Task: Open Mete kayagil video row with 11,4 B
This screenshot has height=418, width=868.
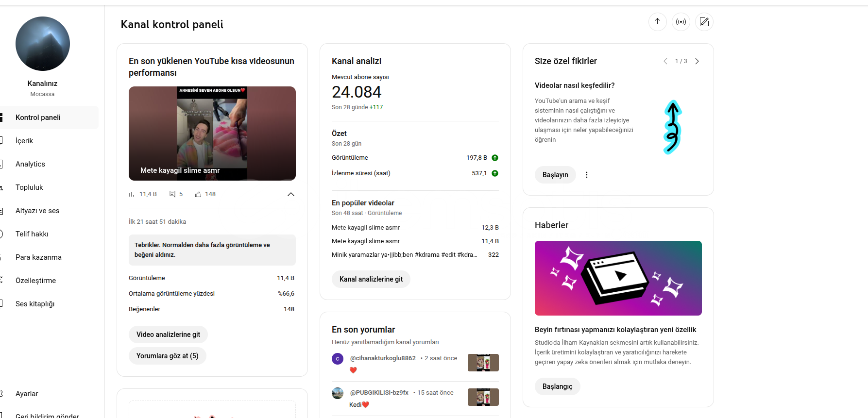Action: 415,241
